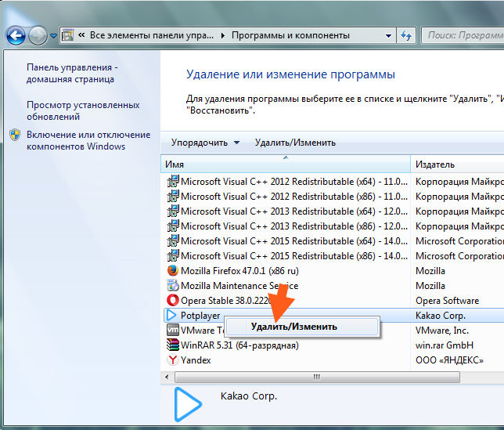Screen dimensions: 504x430
Task: Go back with the blue Back arrow
Action: coord(16,35)
